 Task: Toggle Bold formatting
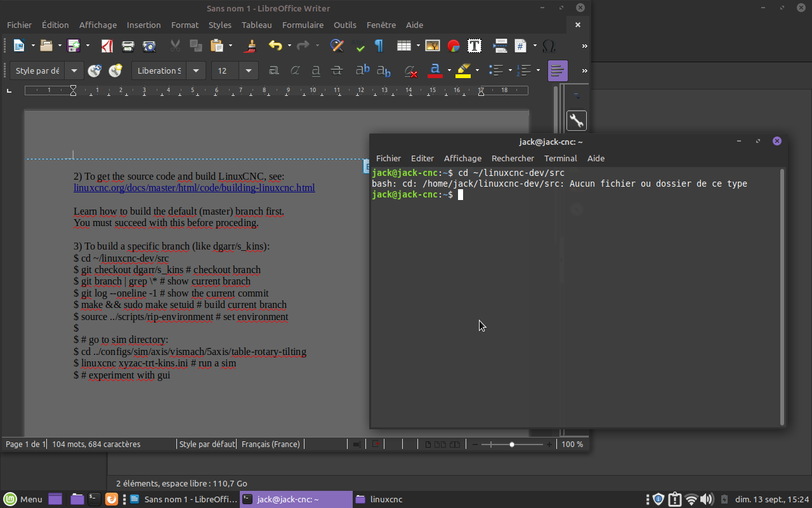point(274,70)
